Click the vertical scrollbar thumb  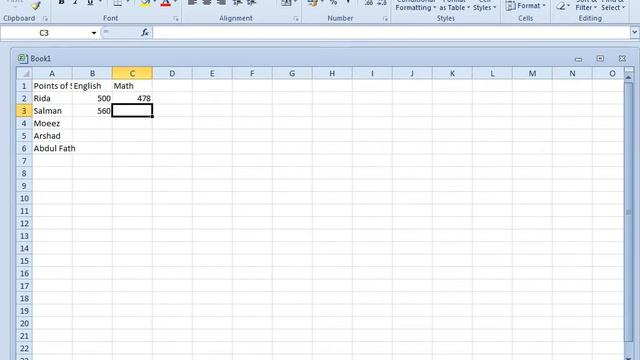629,212
